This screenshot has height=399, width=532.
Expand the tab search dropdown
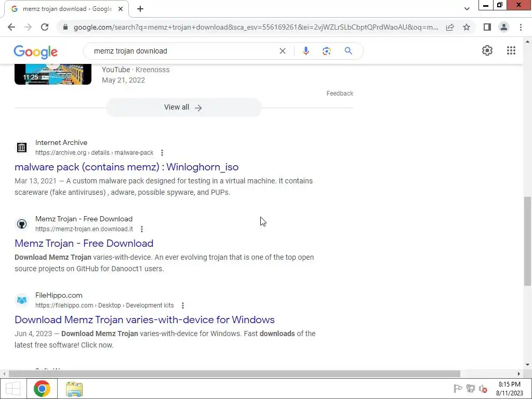click(x=467, y=9)
